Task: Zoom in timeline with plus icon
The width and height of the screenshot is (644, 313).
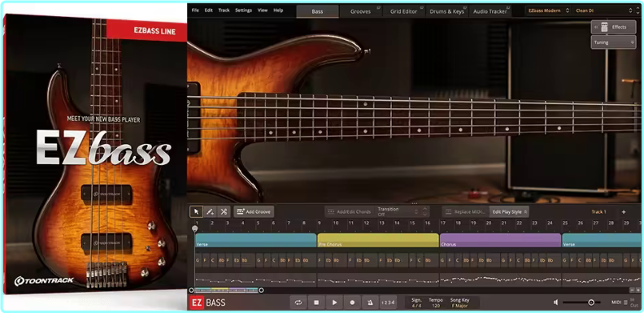Action: click(x=637, y=289)
